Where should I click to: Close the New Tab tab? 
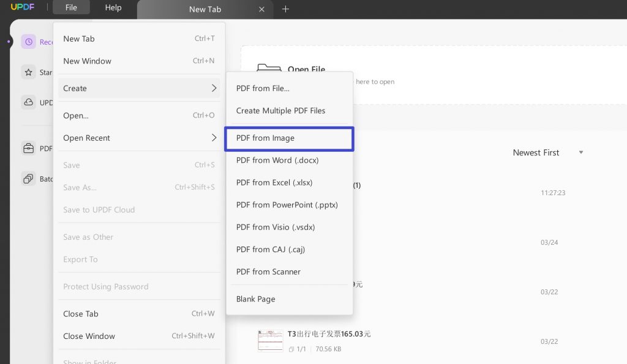click(x=261, y=9)
